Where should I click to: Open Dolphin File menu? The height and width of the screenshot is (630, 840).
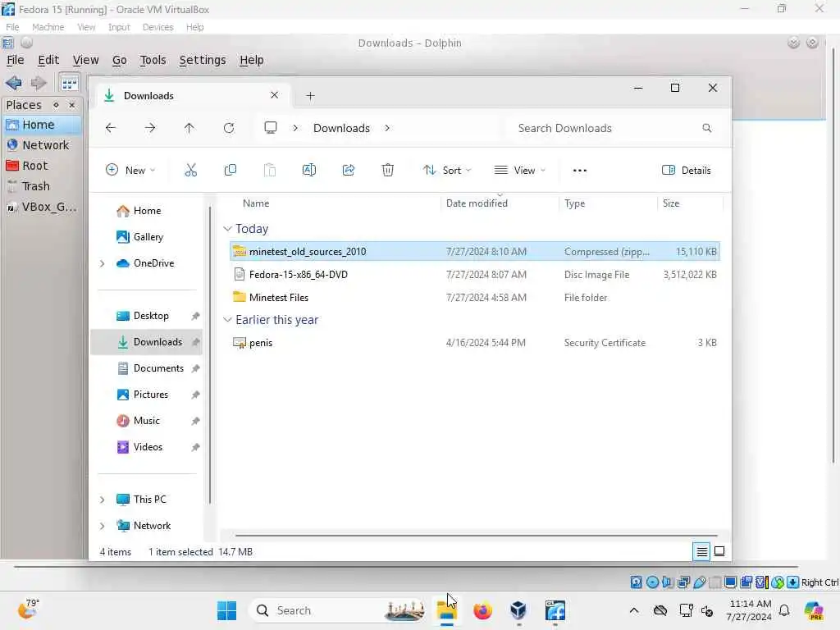pos(15,60)
